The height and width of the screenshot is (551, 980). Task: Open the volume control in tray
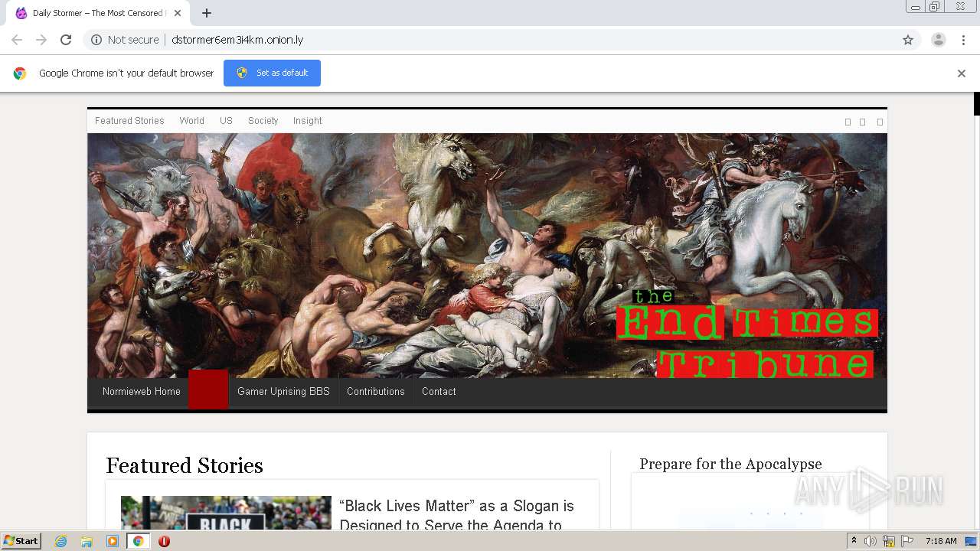coord(871,541)
